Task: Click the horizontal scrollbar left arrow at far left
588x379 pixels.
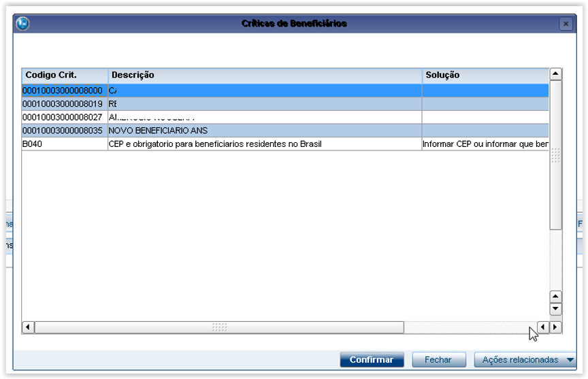Action: pos(28,327)
